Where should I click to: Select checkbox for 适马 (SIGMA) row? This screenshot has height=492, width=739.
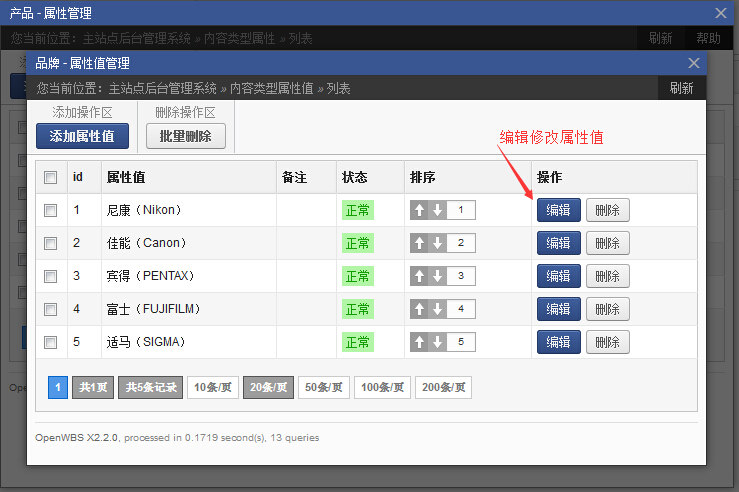(x=51, y=342)
